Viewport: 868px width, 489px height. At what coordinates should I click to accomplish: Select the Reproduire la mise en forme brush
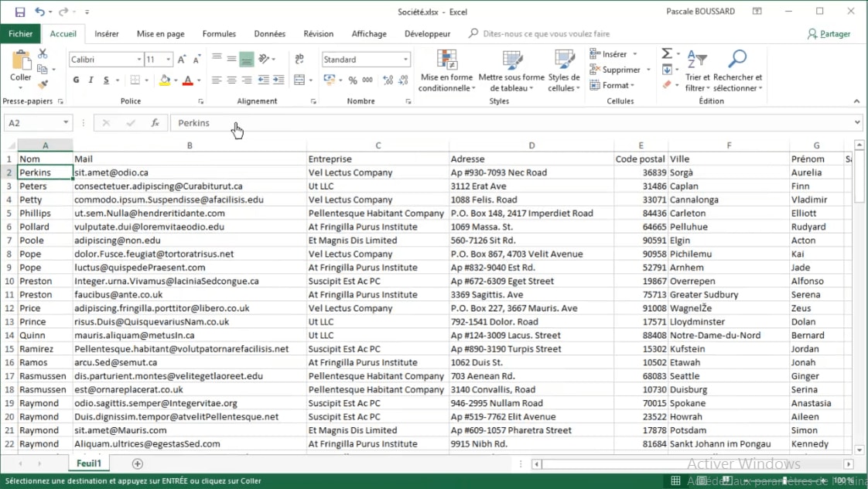tap(43, 85)
